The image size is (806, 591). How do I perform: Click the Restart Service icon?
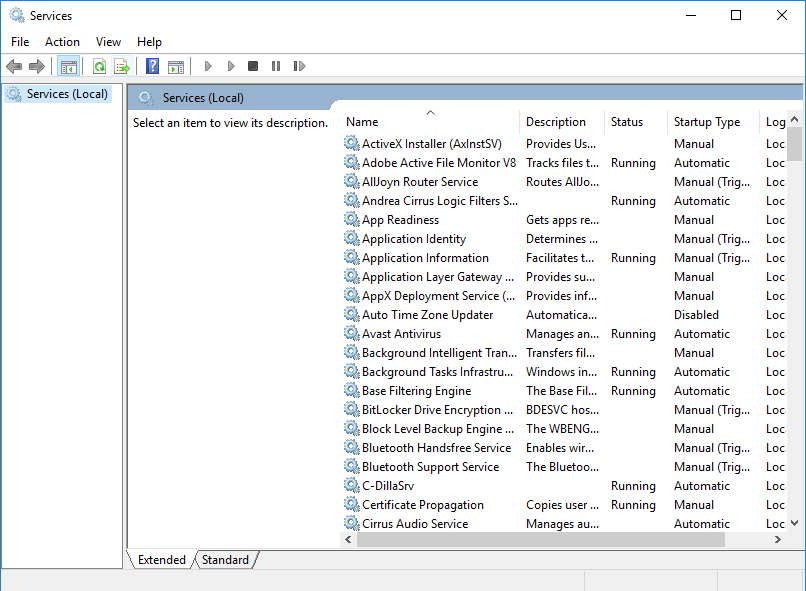click(299, 66)
